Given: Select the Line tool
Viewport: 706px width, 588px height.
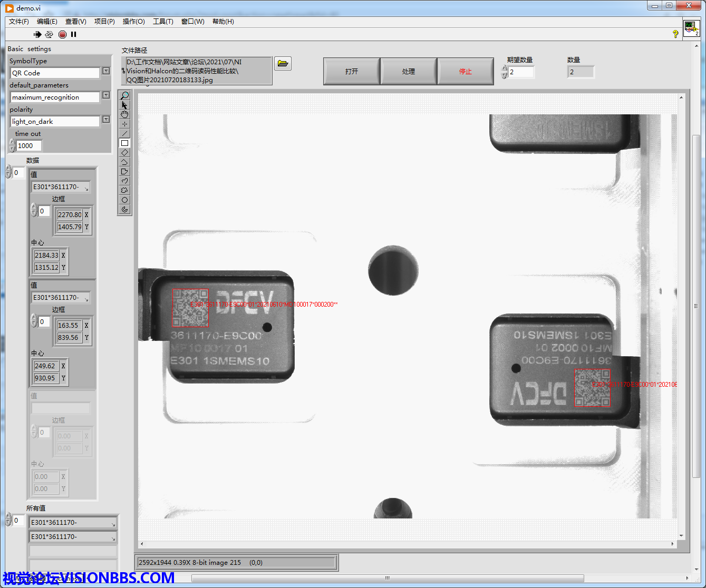Looking at the screenshot, I should tap(124, 133).
